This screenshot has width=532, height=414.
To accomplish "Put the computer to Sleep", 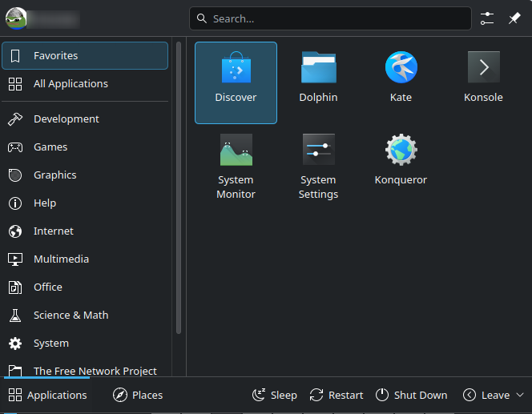I will pos(275,395).
